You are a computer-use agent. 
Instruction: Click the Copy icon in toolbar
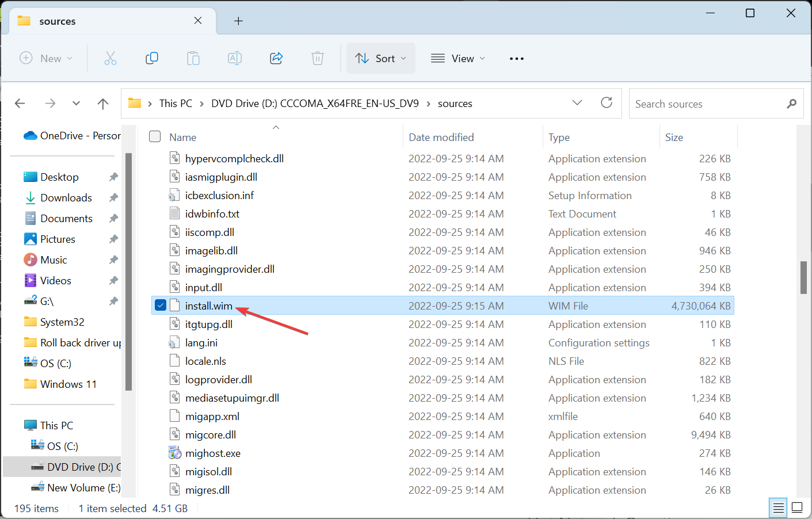click(x=152, y=58)
